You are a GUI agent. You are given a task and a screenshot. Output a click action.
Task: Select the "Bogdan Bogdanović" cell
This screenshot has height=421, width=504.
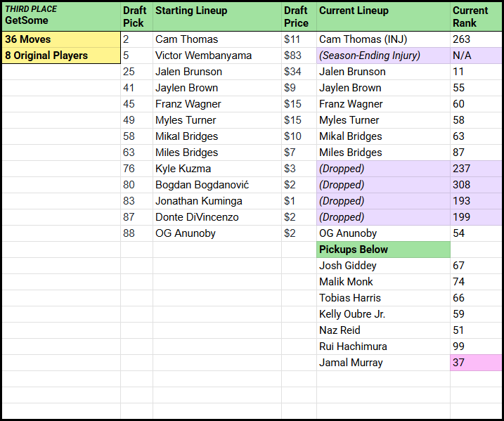(x=217, y=185)
